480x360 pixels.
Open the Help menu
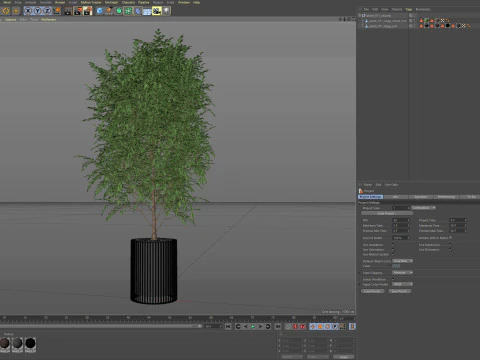(x=197, y=2)
